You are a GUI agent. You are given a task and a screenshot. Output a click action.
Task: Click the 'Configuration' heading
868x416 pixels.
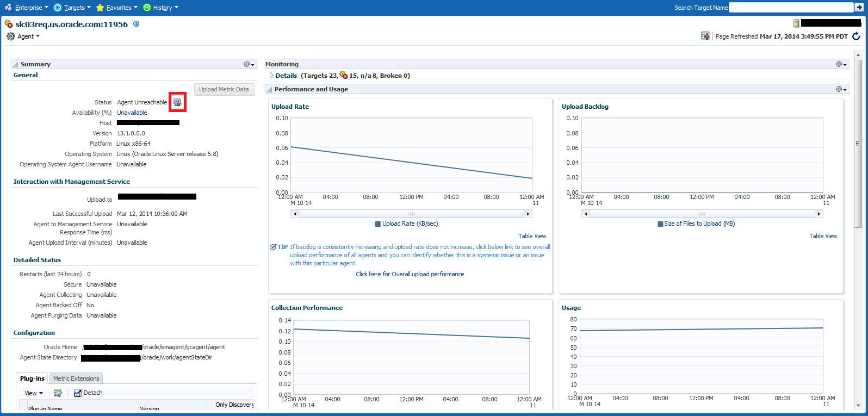coord(34,333)
